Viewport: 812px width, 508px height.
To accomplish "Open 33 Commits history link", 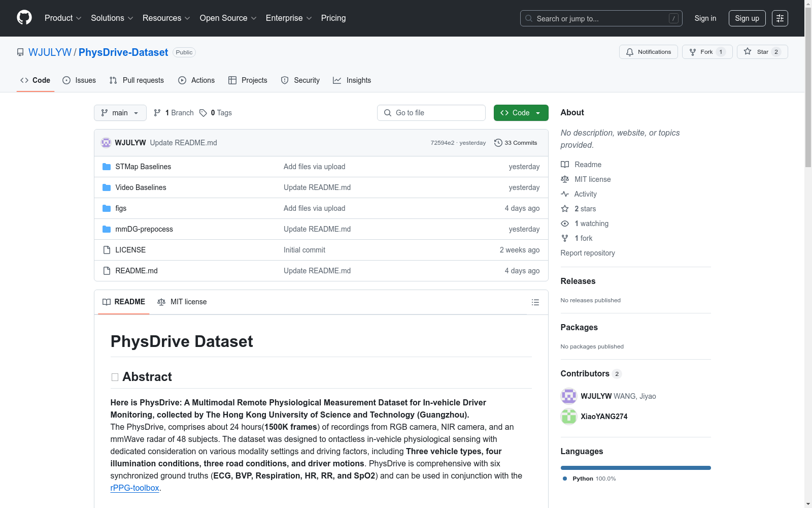I will pos(516,143).
